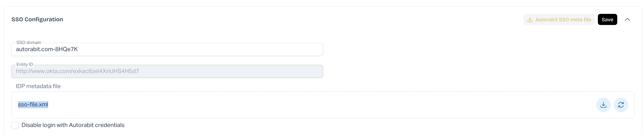
Task: Click the greyed-out Entity ID field
Action: point(225,71)
